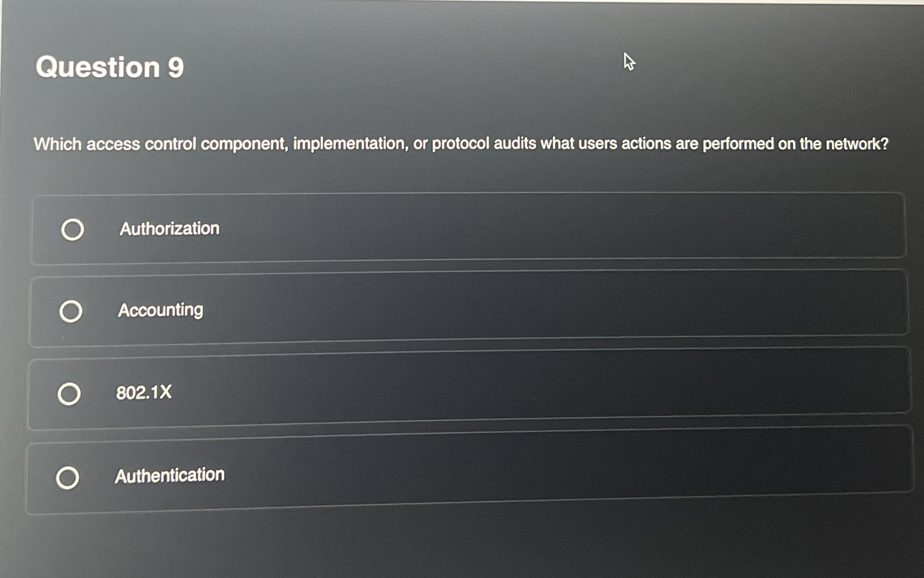Click the Accounting text label
Image resolution: width=924 pixels, height=578 pixels.
(x=160, y=310)
